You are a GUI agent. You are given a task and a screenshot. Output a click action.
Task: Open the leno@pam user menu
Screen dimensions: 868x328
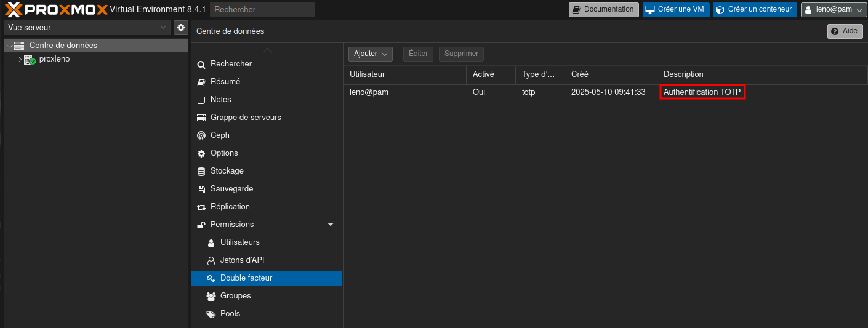click(834, 9)
